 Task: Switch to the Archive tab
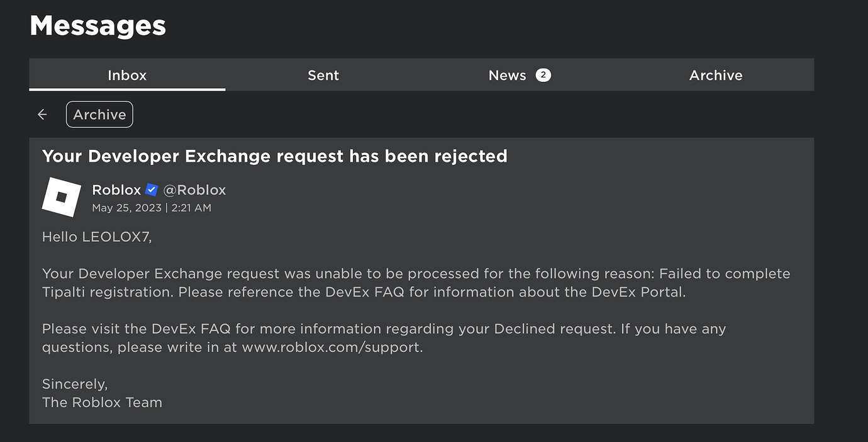click(716, 74)
